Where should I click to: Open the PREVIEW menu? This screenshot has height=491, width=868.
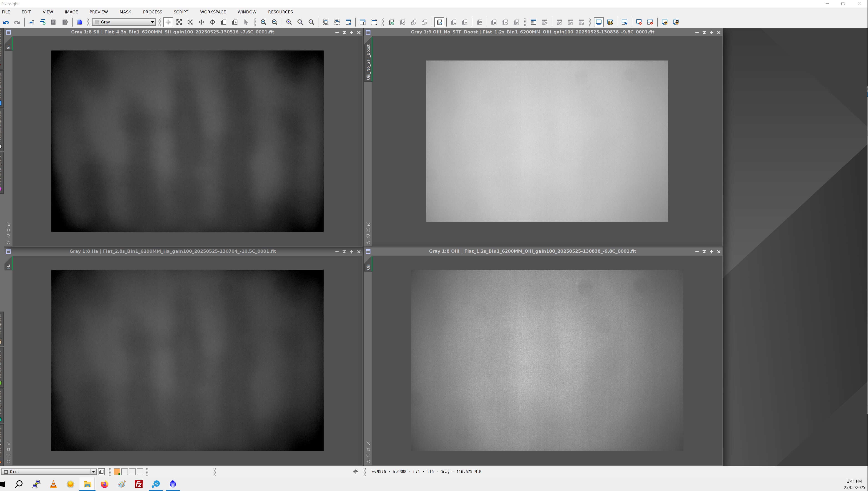tap(98, 12)
